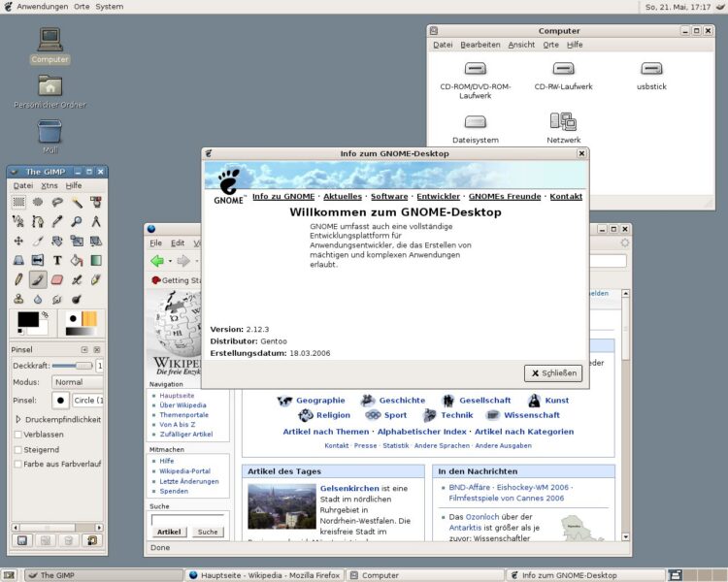Click Firefox back arrow button
The width and height of the screenshot is (728, 582).
click(157, 261)
